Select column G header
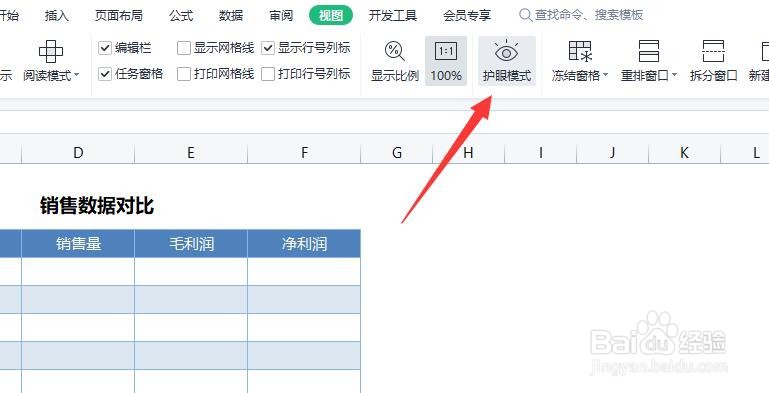The image size is (769, 393). (x=397, y=153)
